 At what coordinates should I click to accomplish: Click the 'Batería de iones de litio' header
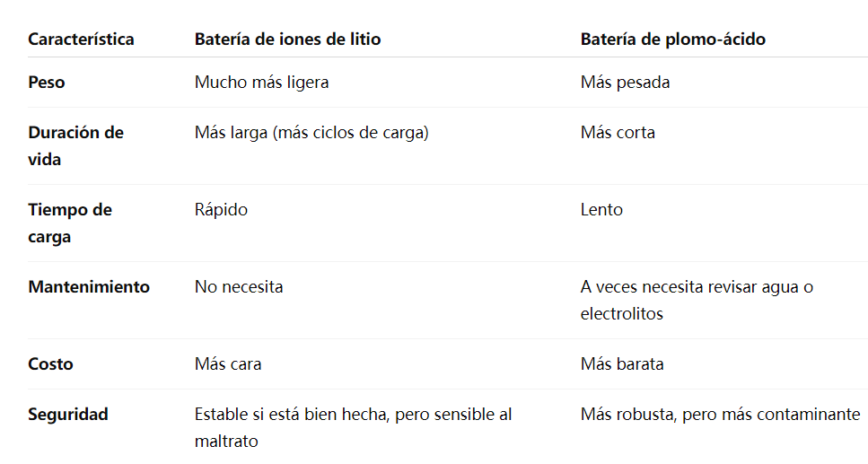point(287,39)
